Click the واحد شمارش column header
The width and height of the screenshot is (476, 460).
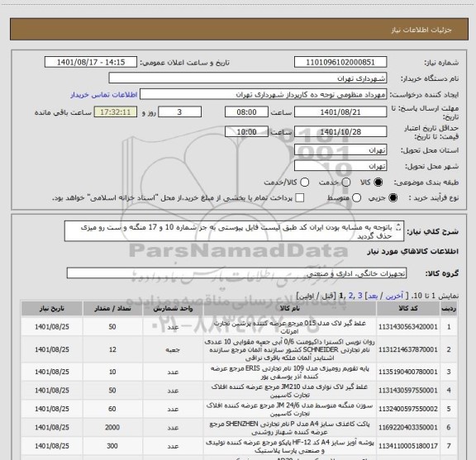click(x=173, y=308)
